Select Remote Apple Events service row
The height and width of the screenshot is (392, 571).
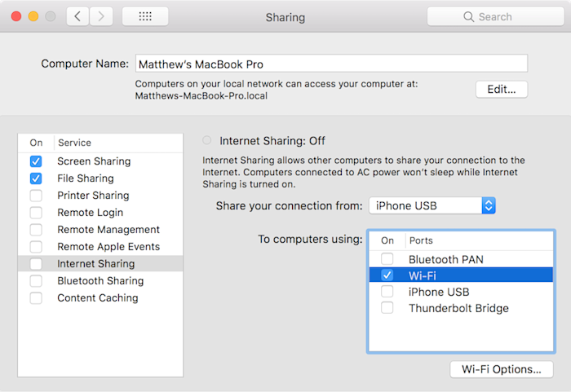(100, 247)
